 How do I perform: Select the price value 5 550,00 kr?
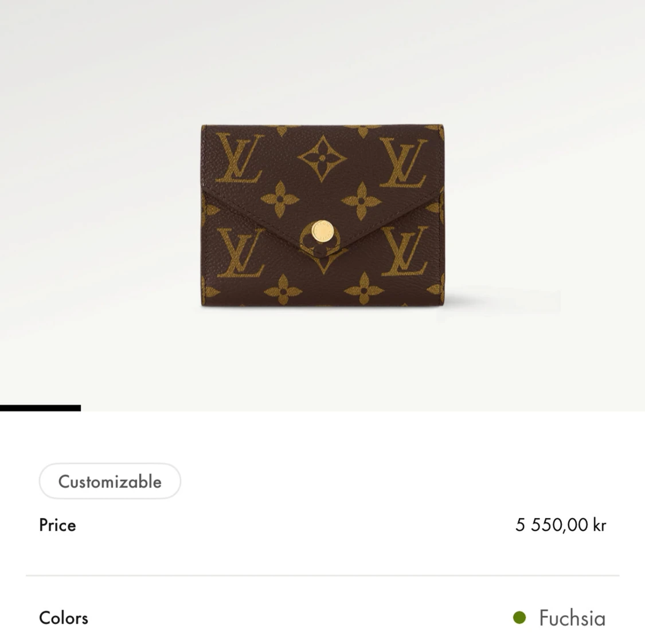pyautogui.click(x=561, y=525)
